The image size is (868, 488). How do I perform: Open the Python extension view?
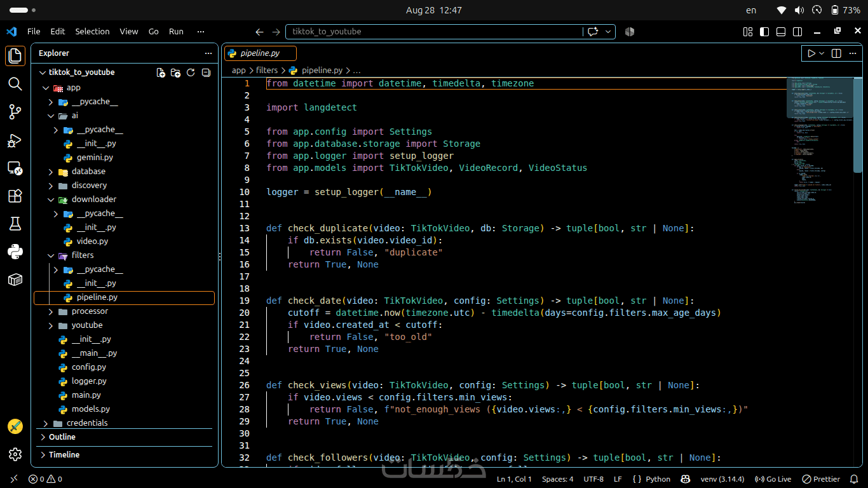point(15,252)
